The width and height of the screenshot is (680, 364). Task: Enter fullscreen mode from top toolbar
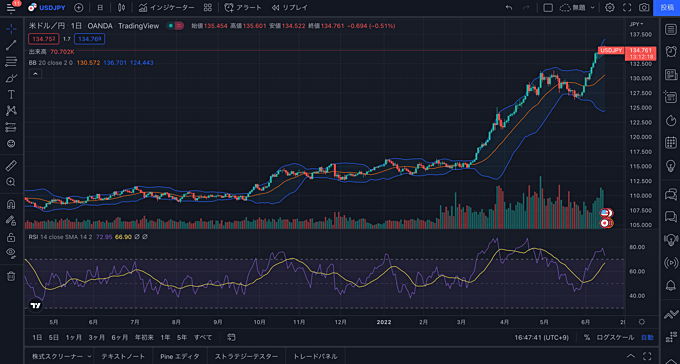click(627, 7)
